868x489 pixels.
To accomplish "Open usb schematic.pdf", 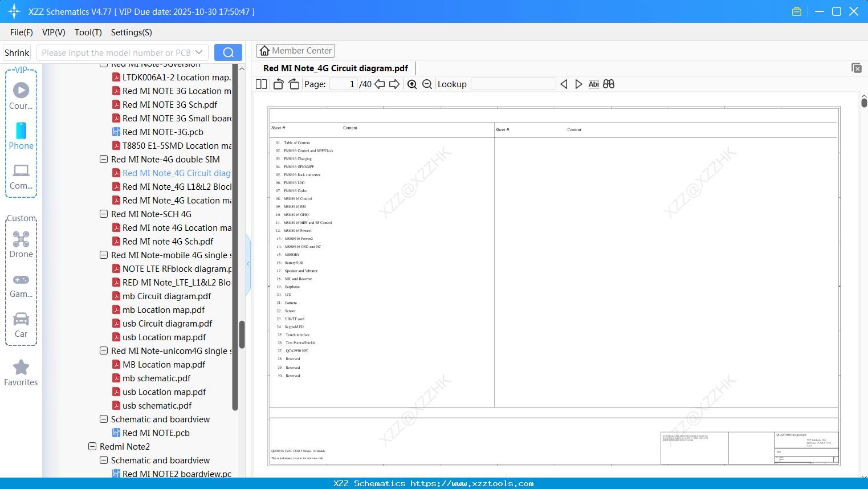I will coord(152,406).
